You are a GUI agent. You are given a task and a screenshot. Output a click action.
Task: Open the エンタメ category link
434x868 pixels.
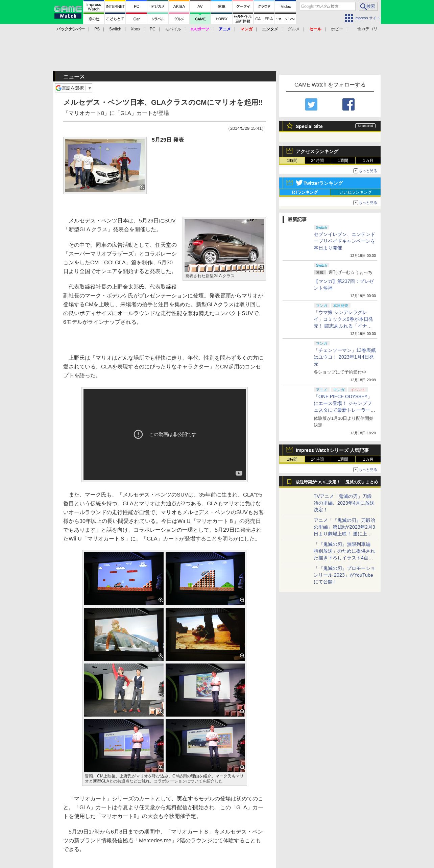270,29
